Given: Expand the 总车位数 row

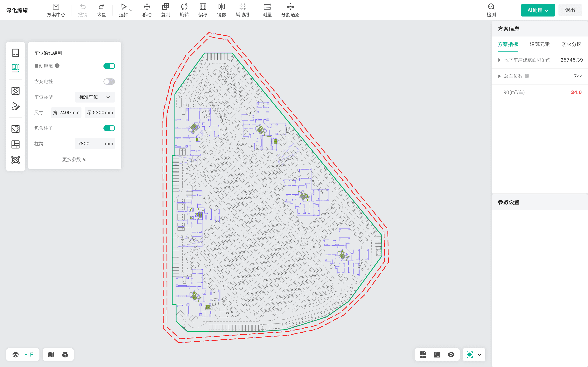Looking at the screenshot, I should 499,76.
